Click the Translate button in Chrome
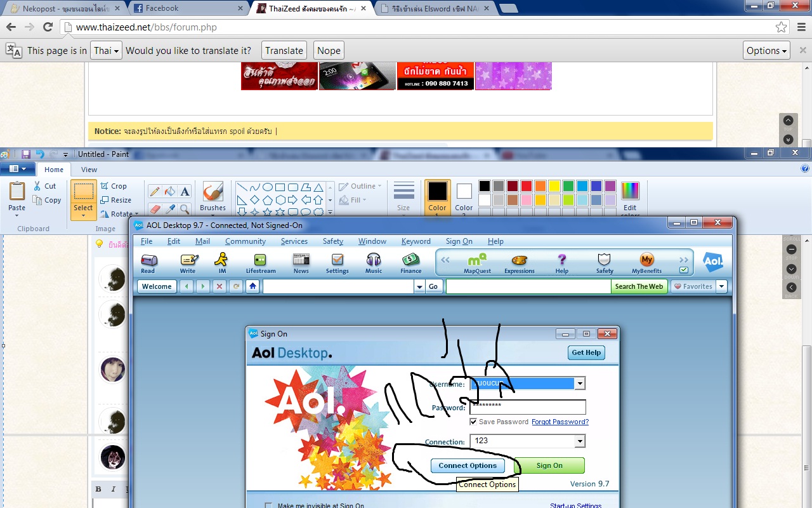This screenshot has width=812, height=508. coord(284,51)
